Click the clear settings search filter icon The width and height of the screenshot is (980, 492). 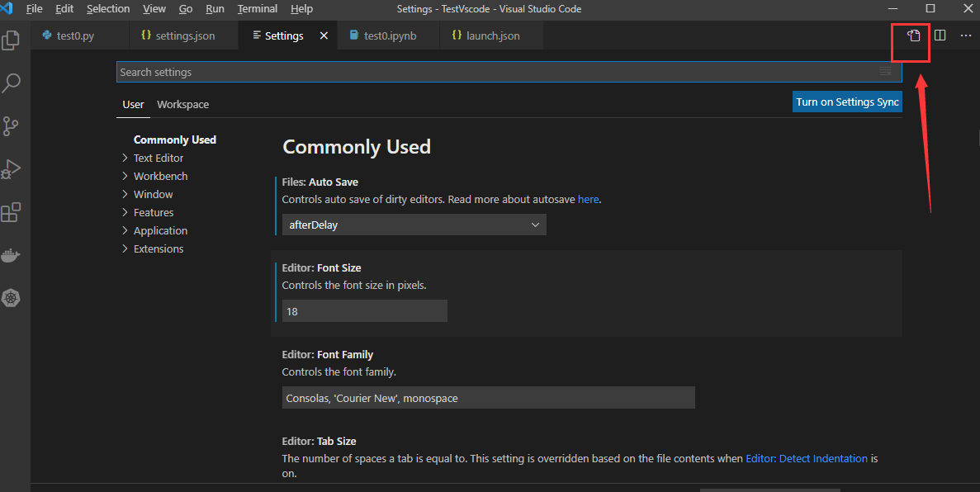886,72
